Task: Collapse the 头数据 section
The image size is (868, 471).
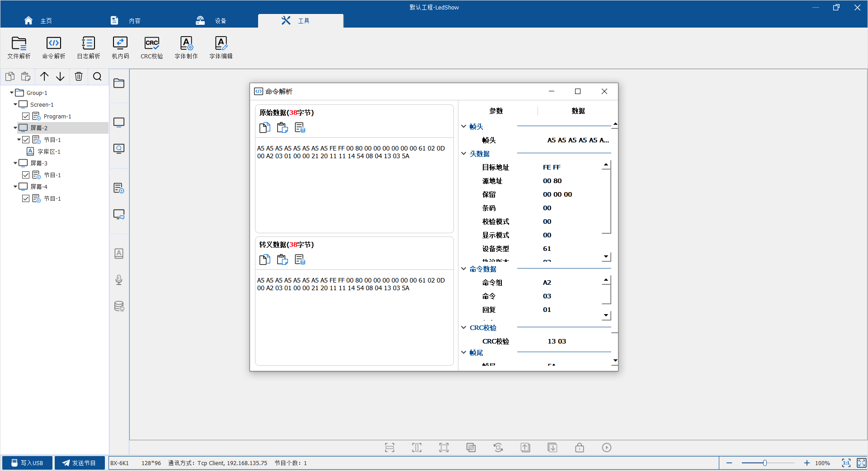Action: 464,154
